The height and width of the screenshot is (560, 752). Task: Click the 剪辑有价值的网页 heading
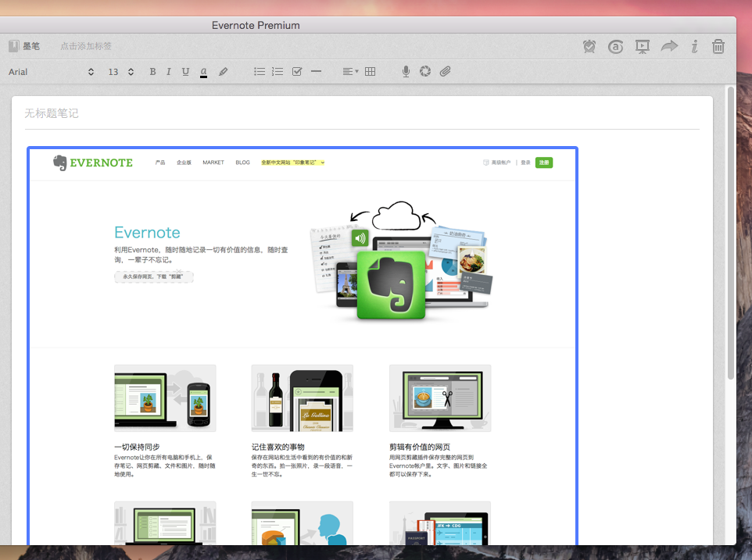click(420, 447)
